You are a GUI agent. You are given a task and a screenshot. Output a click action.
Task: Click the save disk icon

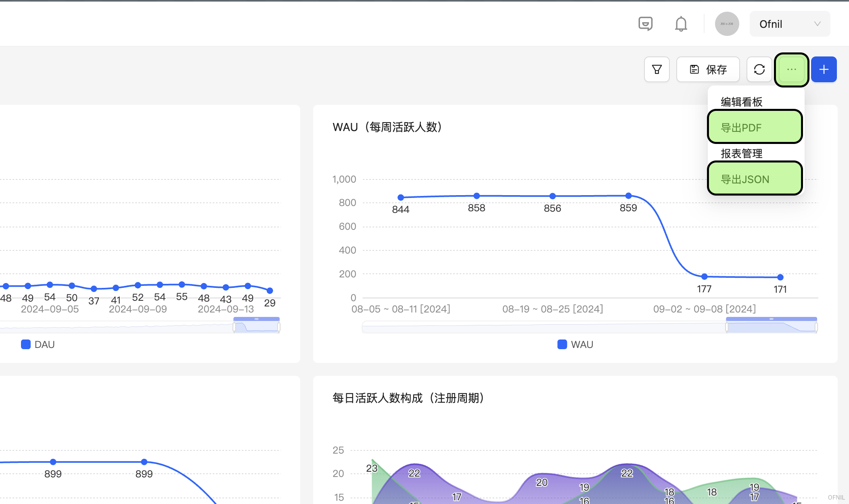click(x=694, y=69)
